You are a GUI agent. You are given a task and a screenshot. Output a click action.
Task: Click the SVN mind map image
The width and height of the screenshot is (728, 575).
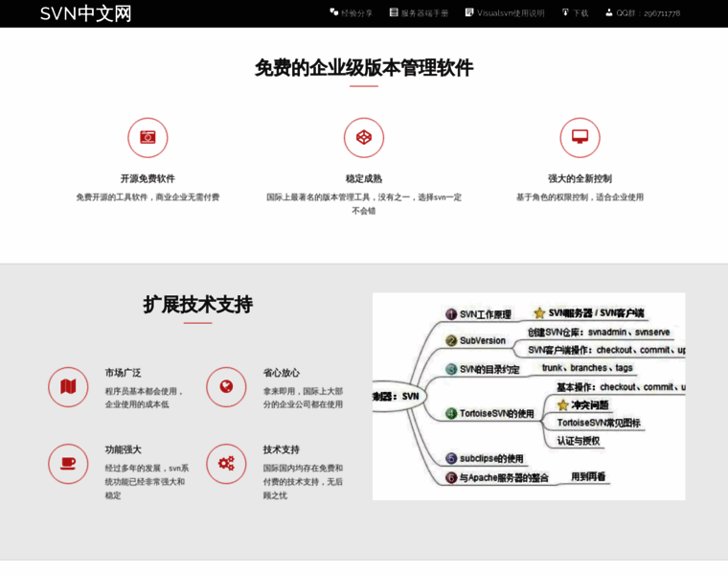click(x=529, y=396)
